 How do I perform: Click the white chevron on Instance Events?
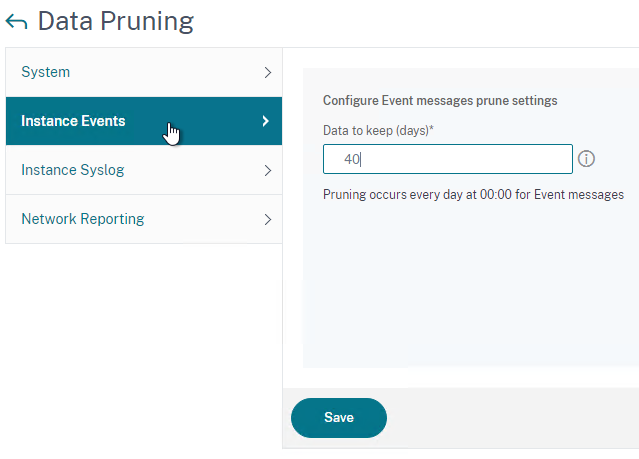266,121
